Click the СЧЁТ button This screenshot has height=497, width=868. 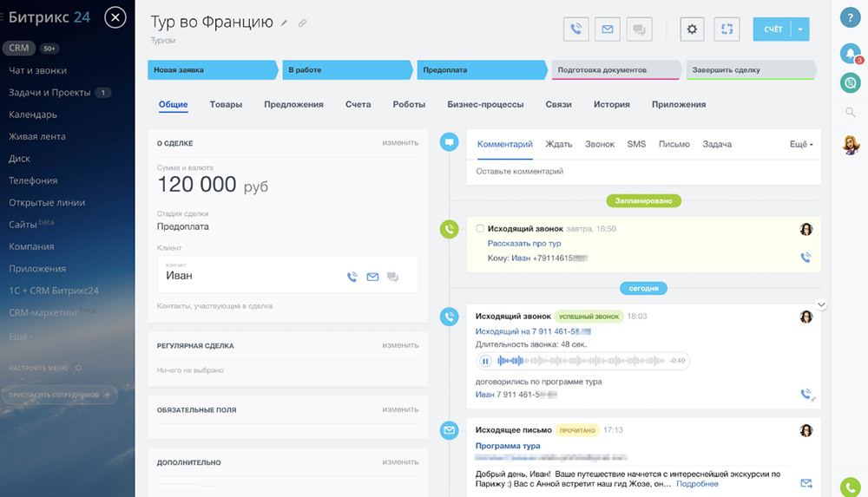coord(773,29)
